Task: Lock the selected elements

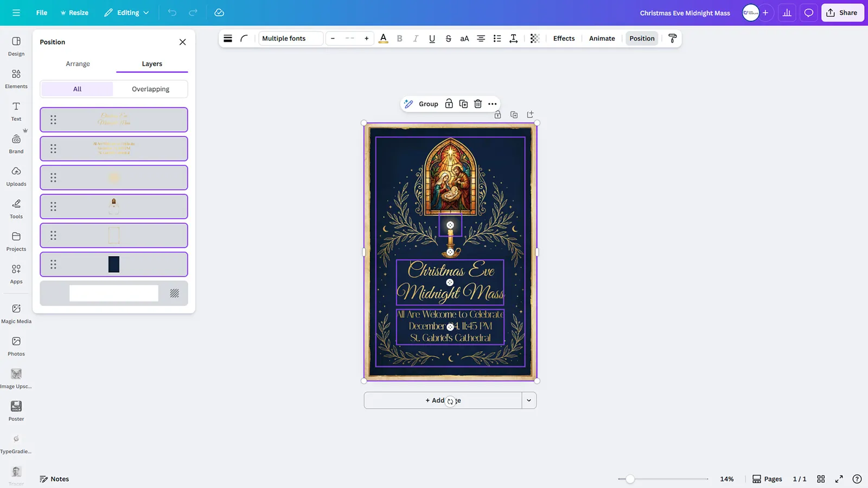Action: click(449, 104)
